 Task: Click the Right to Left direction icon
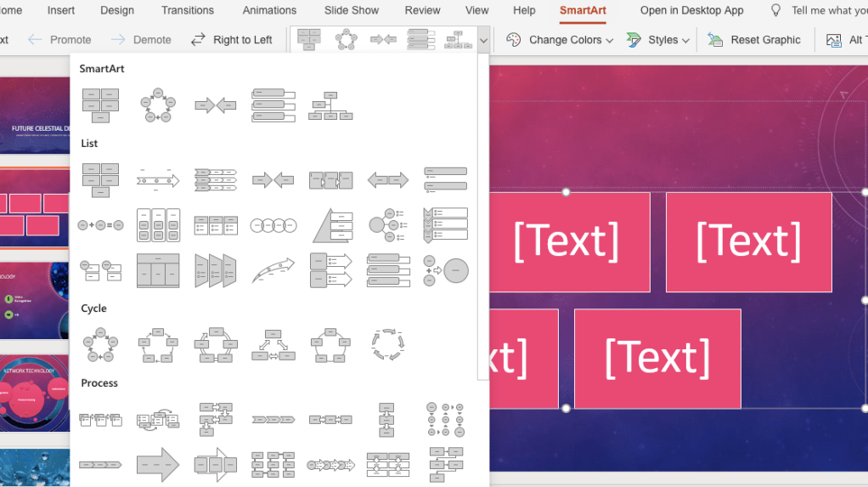point(198,40)
